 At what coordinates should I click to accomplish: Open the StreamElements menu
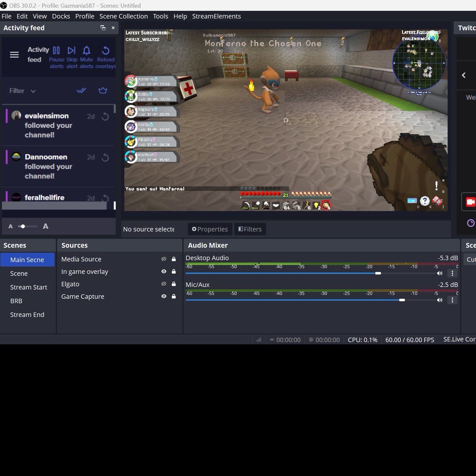(x=217, y=16)
